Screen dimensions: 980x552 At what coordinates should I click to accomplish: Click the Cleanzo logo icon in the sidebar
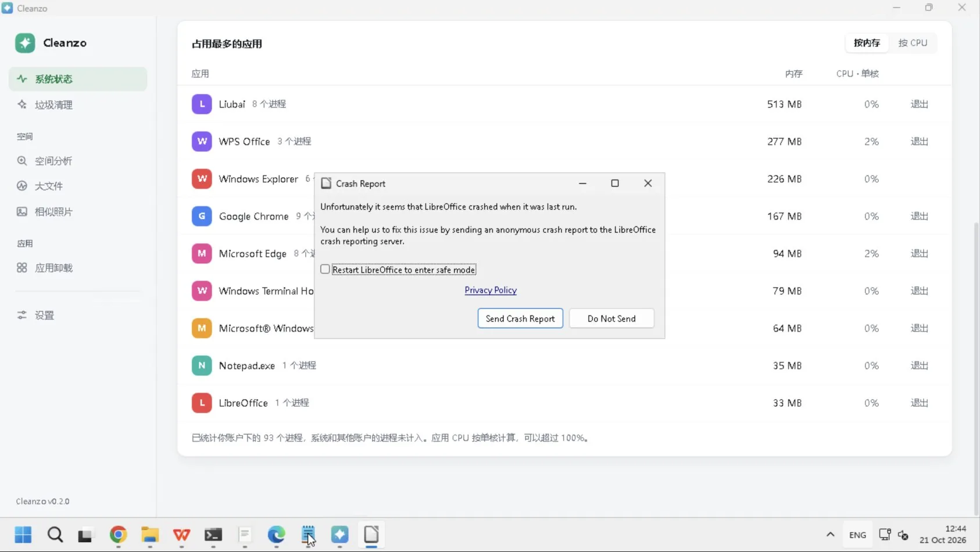[25, 43]
